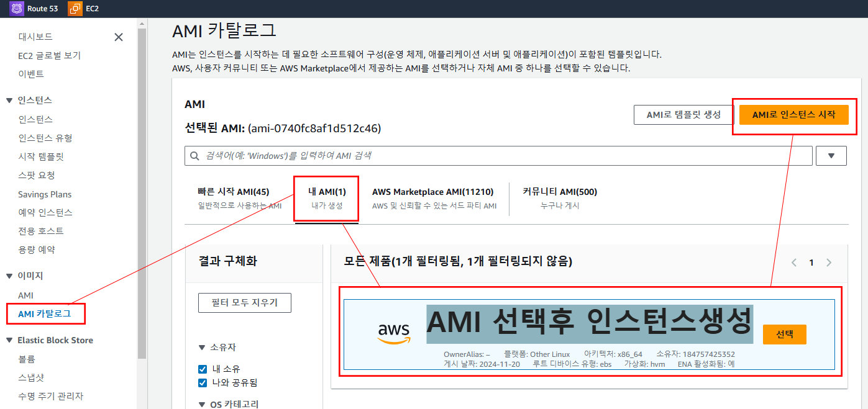The height and width of the screenshot is (409, 868).
Task: Open the AMI link in the sidebar
Action: 26,295
